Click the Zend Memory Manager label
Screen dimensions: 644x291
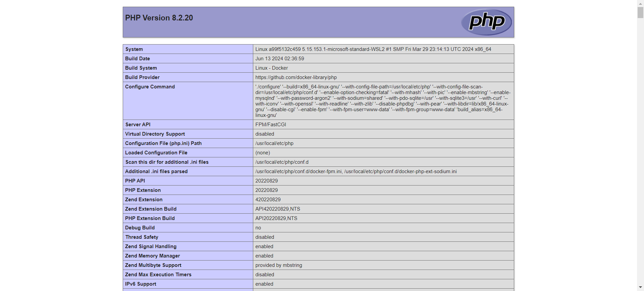(x=153, y=256)
